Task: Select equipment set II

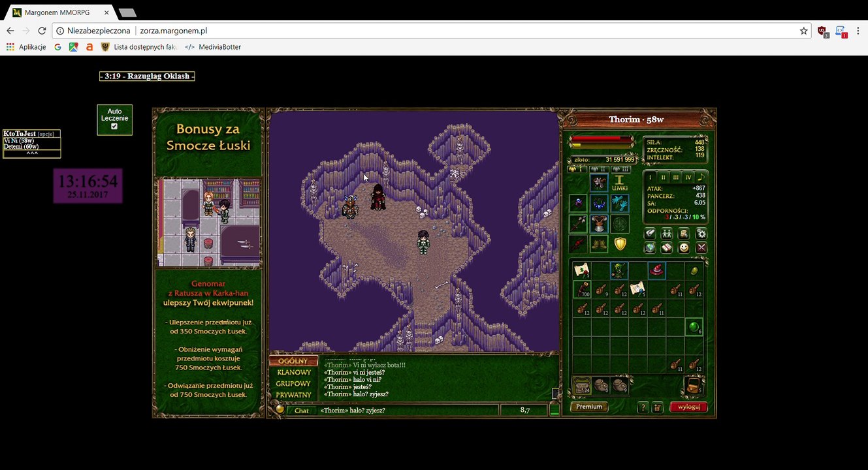Action: click(x=598, y=170)
